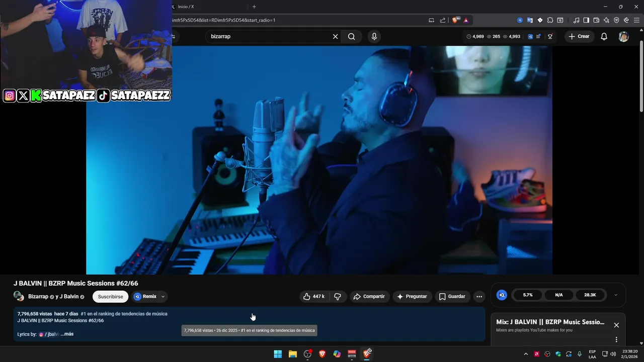This screenshot has height=362, width=644.
Task: Expand the vidIQ stats panel chevron
Action: tap(615, 295)
